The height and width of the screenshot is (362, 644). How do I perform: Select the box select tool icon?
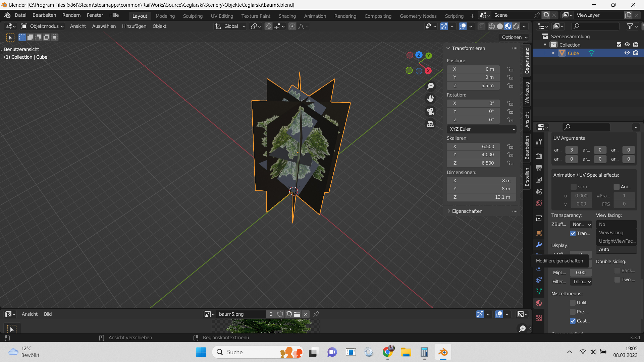(x=22, y=37)
